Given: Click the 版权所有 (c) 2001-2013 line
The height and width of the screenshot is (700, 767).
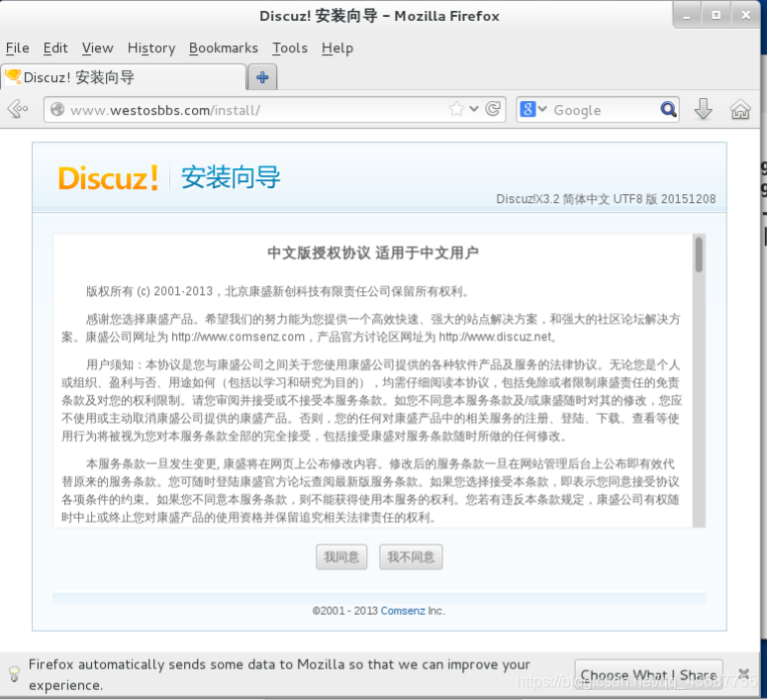Looking at the screenshot, I should (x=277, y=292).
